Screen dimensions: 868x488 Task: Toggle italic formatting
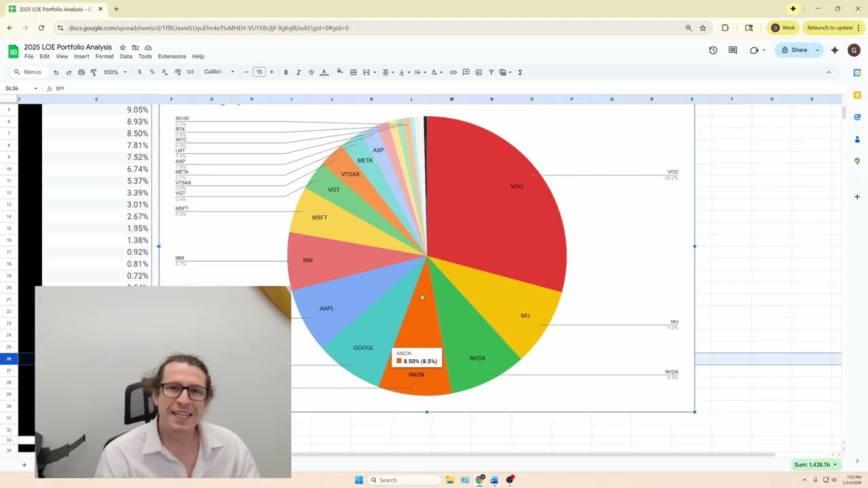click(298, 72)
